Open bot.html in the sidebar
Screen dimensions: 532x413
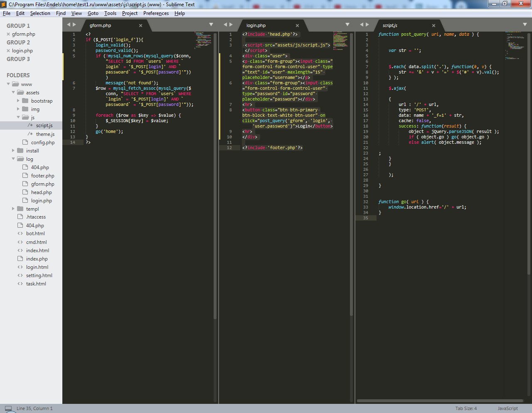tap(35, 234)
